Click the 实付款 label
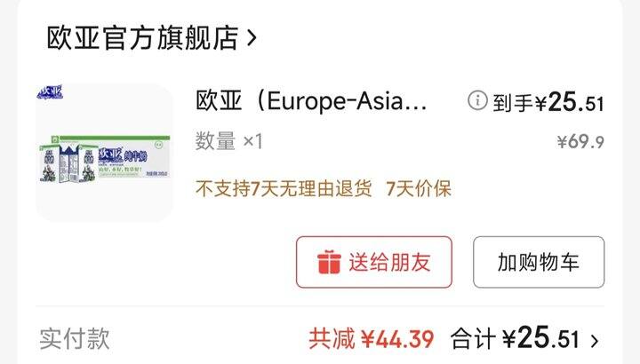The image size is (640, 364). click(75, 339)
